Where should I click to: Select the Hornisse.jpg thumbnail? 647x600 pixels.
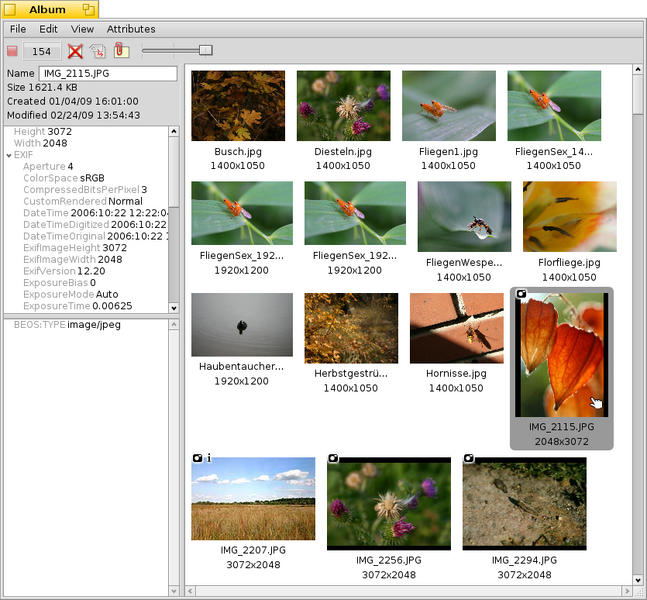[x=457, y=328]
